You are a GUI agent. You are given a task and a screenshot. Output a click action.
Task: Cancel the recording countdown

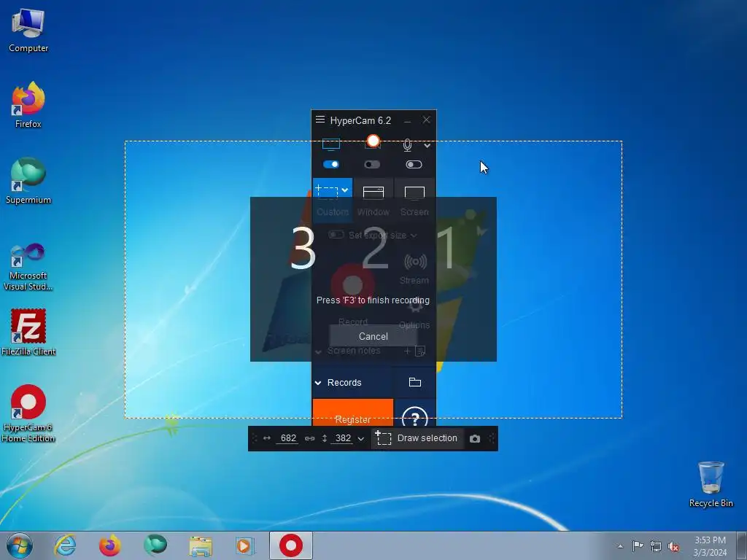(x=373, y=336)
